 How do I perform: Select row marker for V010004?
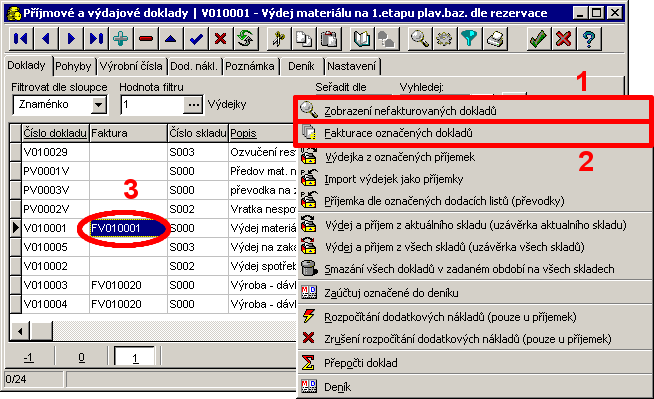point(16,304)
